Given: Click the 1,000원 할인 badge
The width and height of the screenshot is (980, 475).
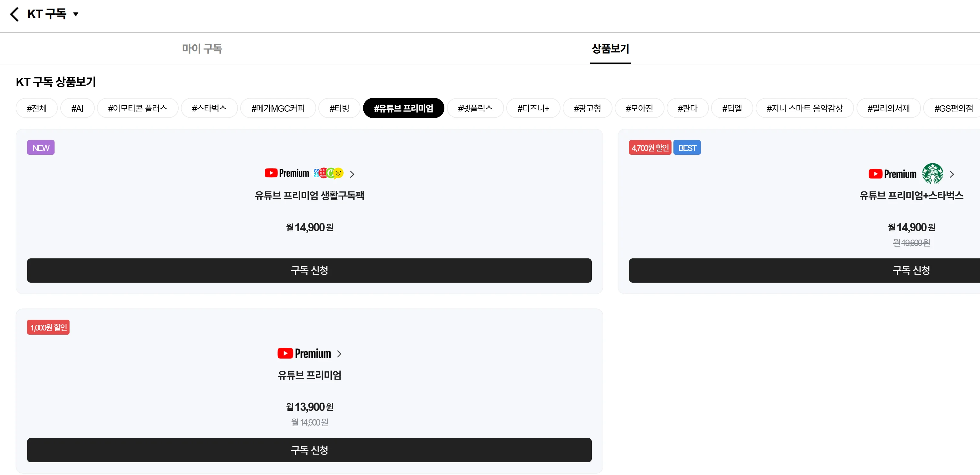Looking at the screenshot, I should point(48,327).
